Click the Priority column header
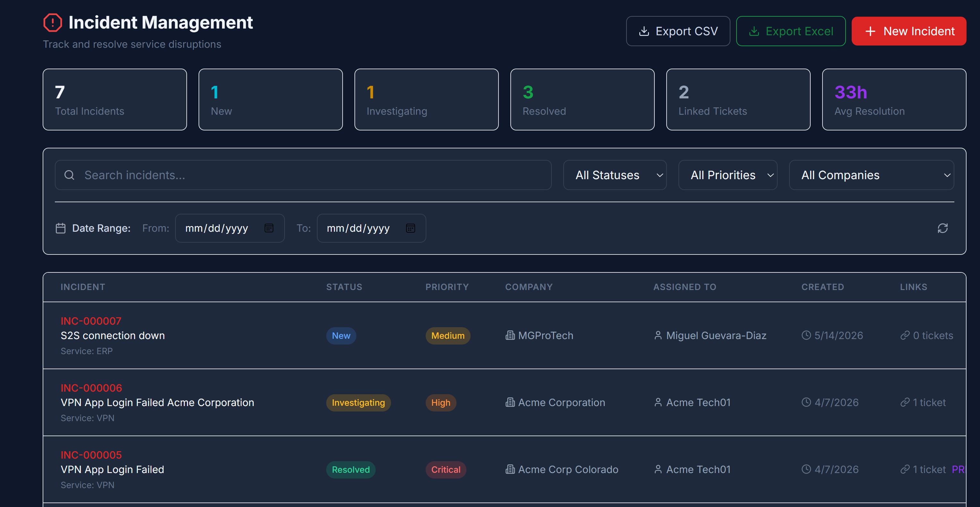 point(447,287)
